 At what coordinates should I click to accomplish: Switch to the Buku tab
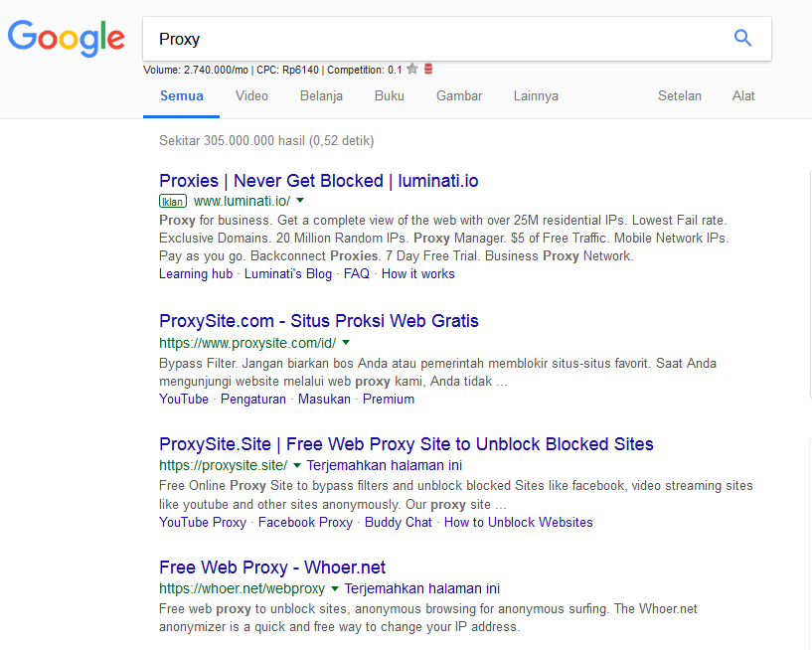tap(390, 95)
